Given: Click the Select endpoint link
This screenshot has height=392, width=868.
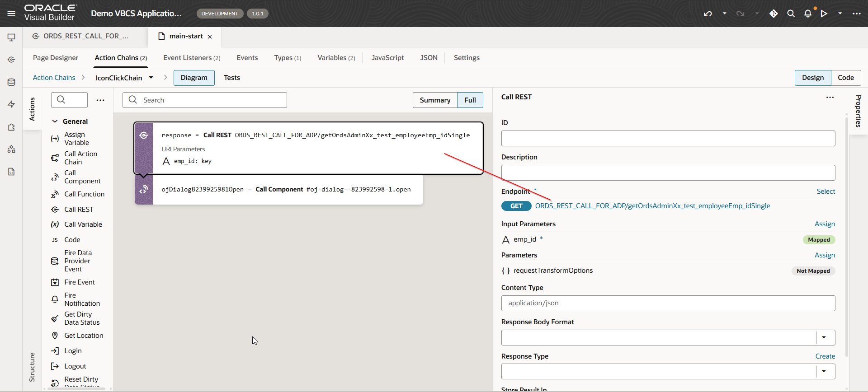Looking at the screenshot, I should (826, 191).
